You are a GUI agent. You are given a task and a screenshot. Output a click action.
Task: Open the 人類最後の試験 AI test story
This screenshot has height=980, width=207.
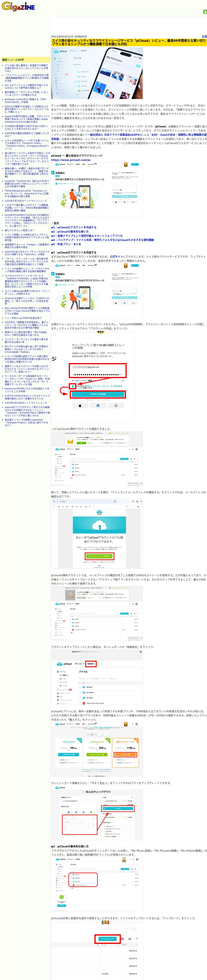[27, 208]
